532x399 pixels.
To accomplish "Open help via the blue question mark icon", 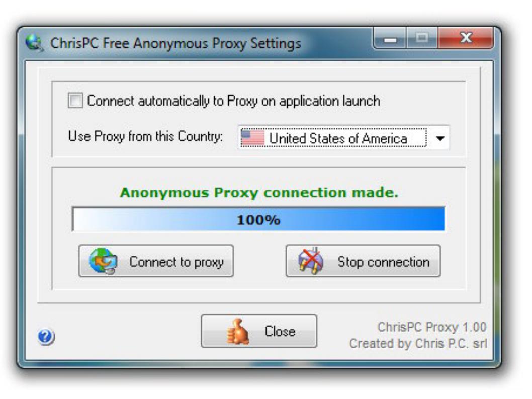I will (46, 337).
